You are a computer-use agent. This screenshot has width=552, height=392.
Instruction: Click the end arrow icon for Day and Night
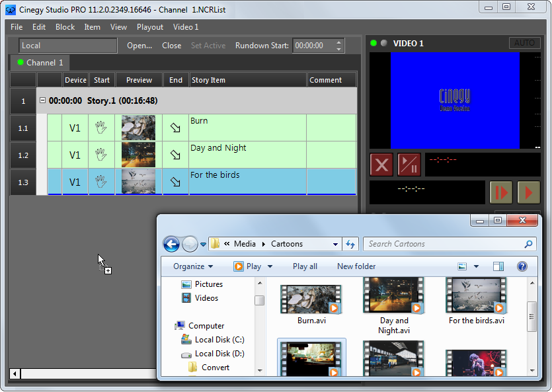175,155
